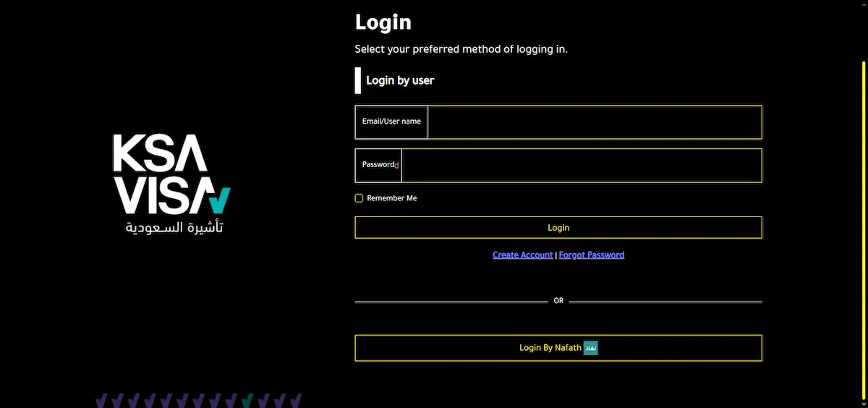This screenshot has width=868, height=408.
Task: Click the yellow Login button
Action: (x=558, y=227)
